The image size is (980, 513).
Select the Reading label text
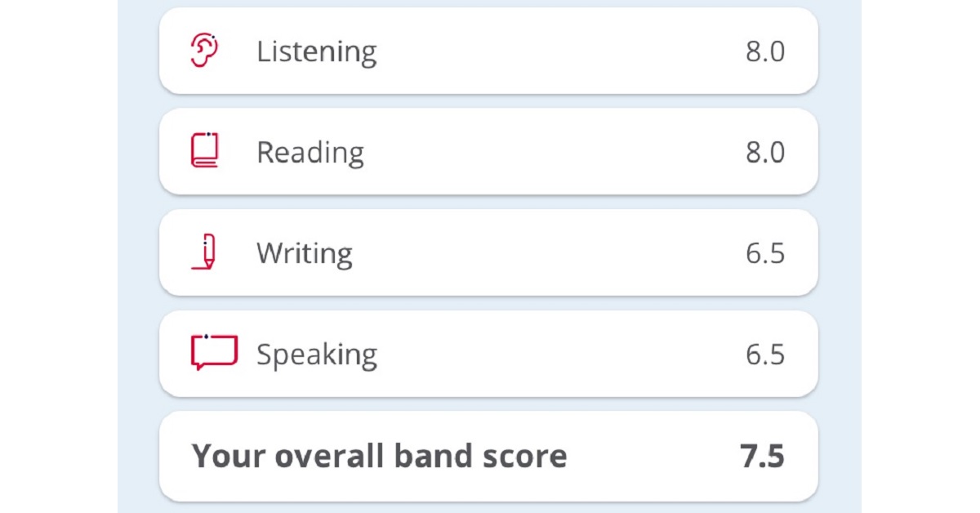coord(310,153)
